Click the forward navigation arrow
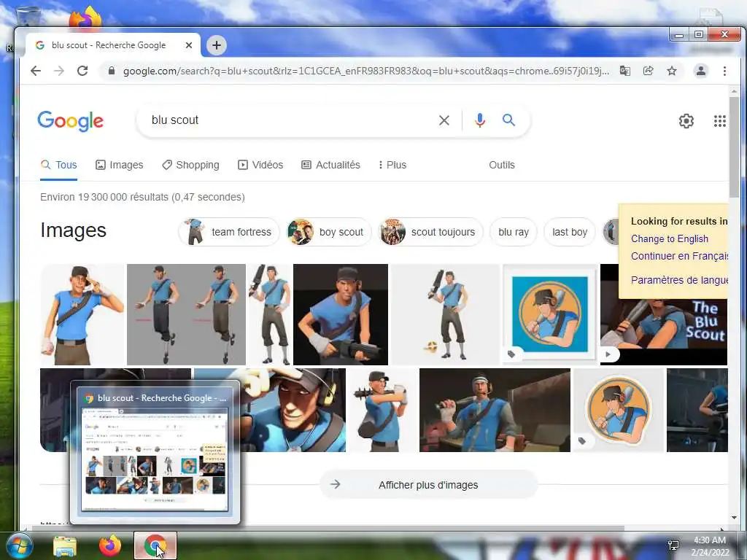 coord(59,71)
